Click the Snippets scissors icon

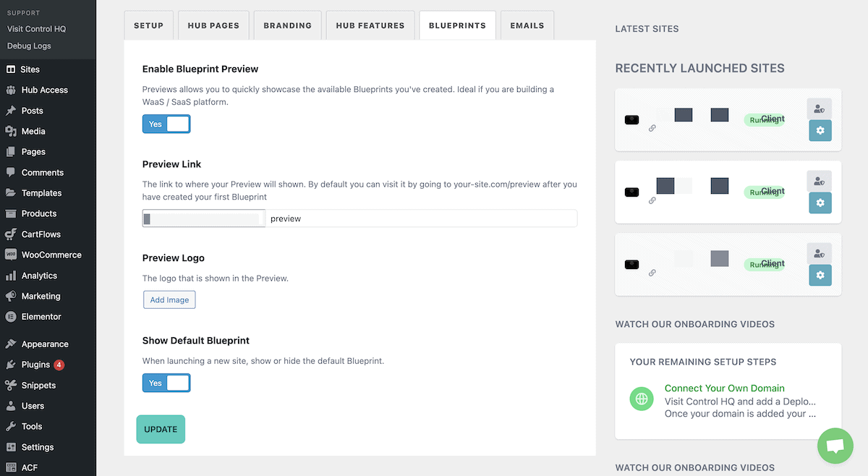click(11, 386)
